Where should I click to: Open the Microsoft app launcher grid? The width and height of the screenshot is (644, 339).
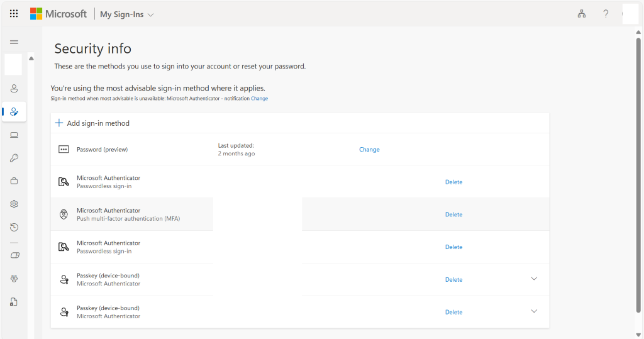point(14,14)
